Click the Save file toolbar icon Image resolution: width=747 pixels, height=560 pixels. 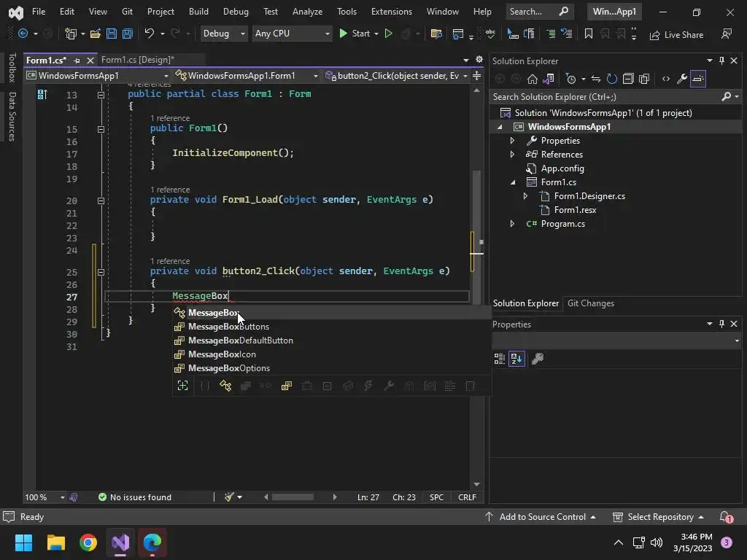coord(112,34)
